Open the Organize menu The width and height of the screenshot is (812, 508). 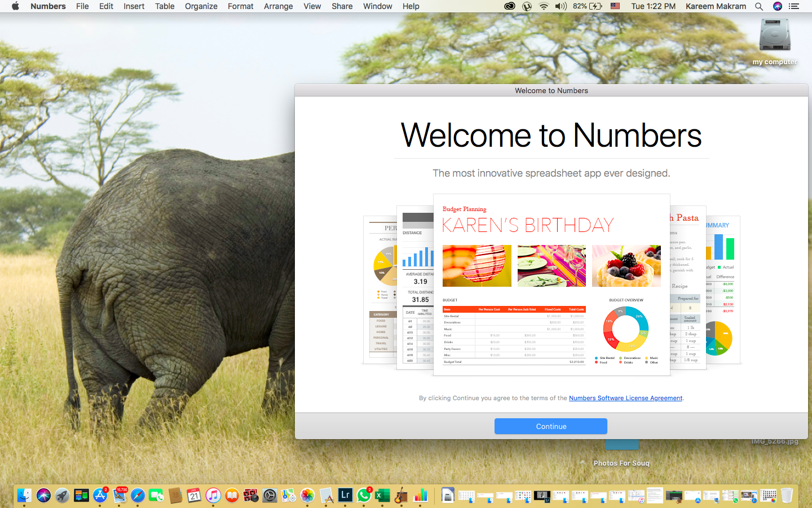click(x=201, y=6)
